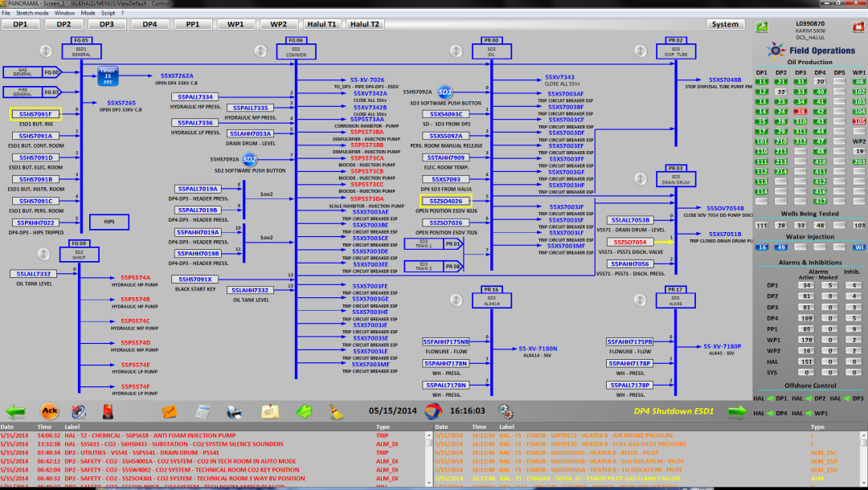Click the red alarm beacon icon
Screen dimensions: 868x490
tap(106, 411)
